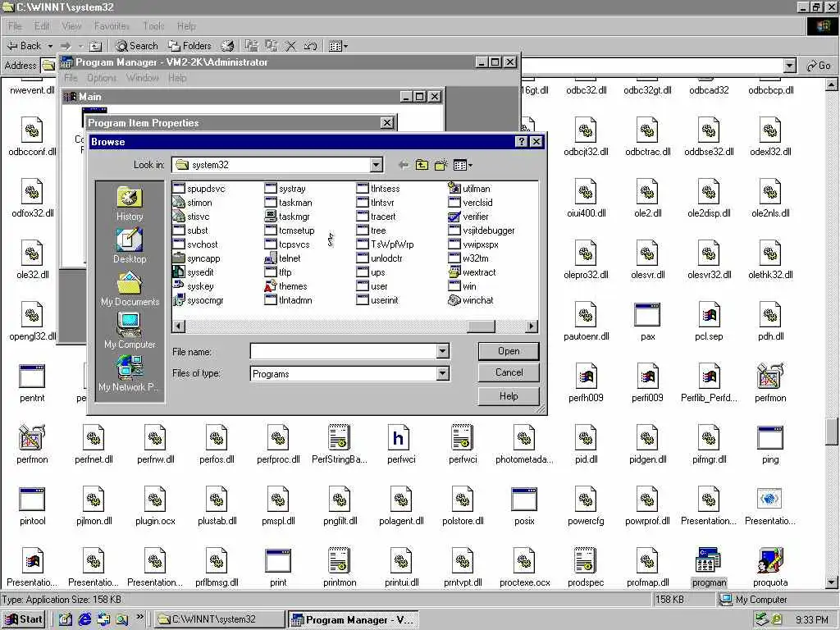Select powercfg icon in Explorer window

586,505
